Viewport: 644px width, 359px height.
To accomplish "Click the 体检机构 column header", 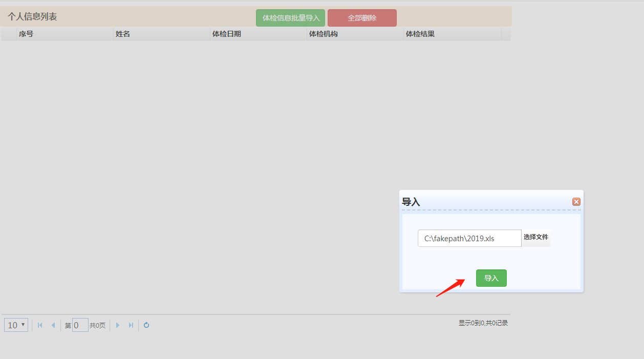I will click(x=355, y=34).
